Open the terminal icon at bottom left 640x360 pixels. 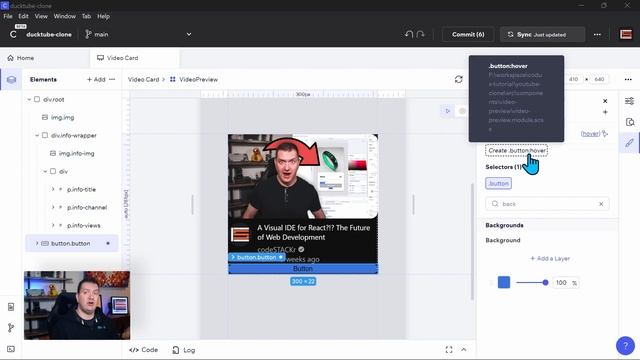11,349
